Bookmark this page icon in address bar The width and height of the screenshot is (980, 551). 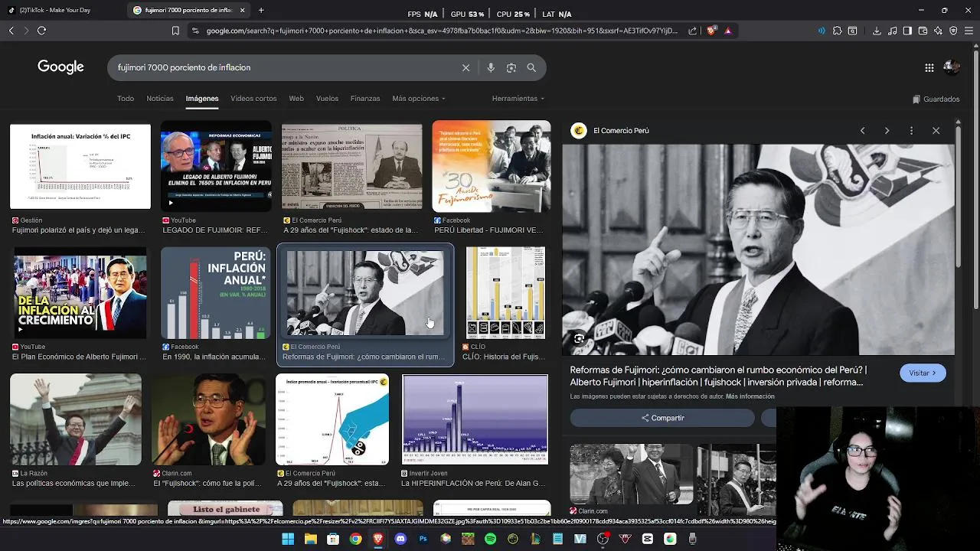pos(175,31)
